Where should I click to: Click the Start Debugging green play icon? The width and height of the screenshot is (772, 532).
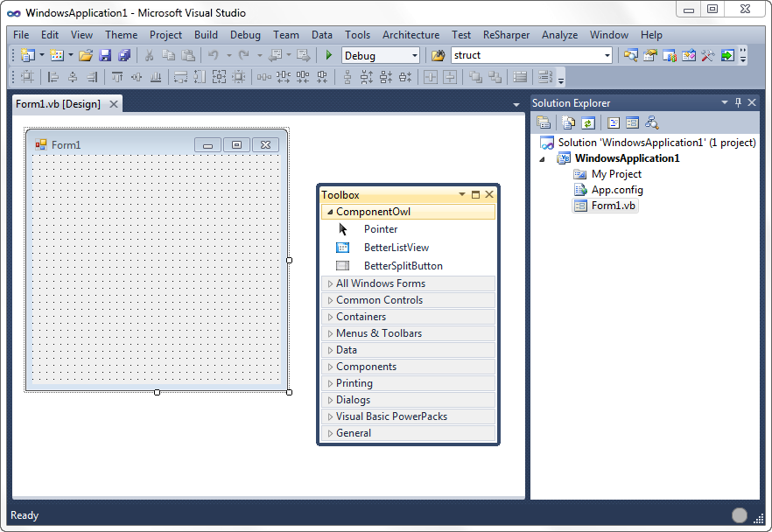pyautogui.click(x=329, y=55)
